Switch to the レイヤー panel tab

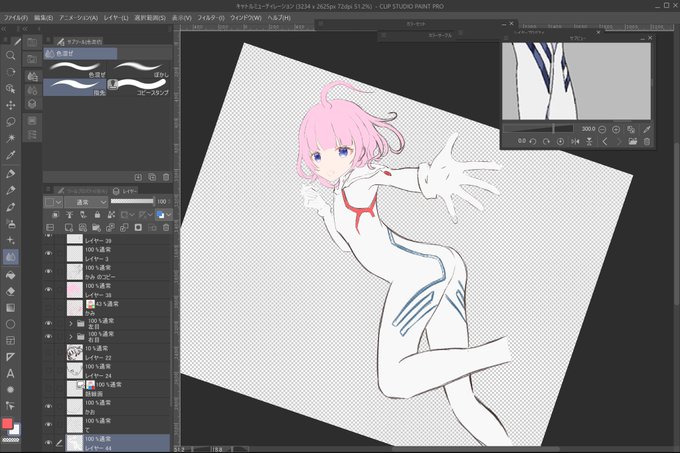(x=125, y=191)
